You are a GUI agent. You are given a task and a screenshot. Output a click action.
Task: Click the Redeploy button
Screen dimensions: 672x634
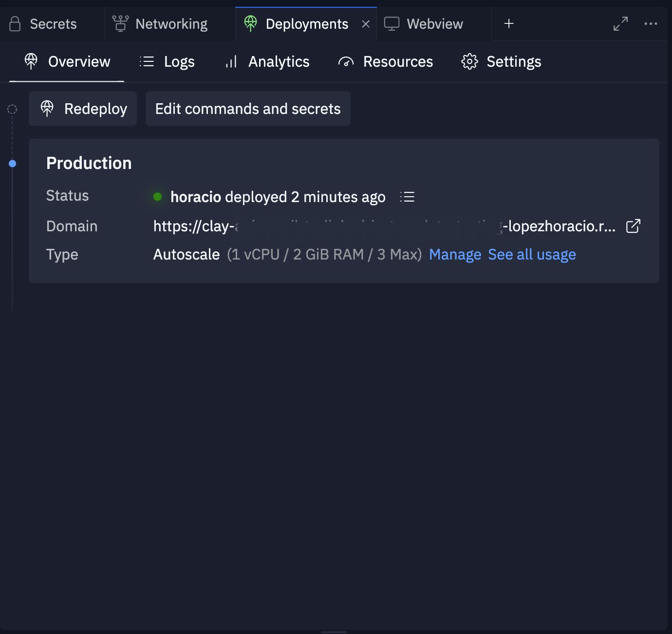83,109
